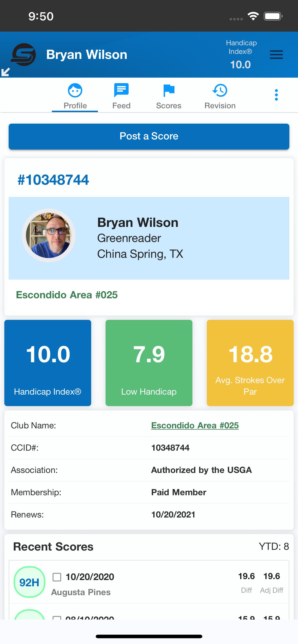The image size is (298, 644).
Task: Tap the Revision history clock icon
Action: pos(220,90)
